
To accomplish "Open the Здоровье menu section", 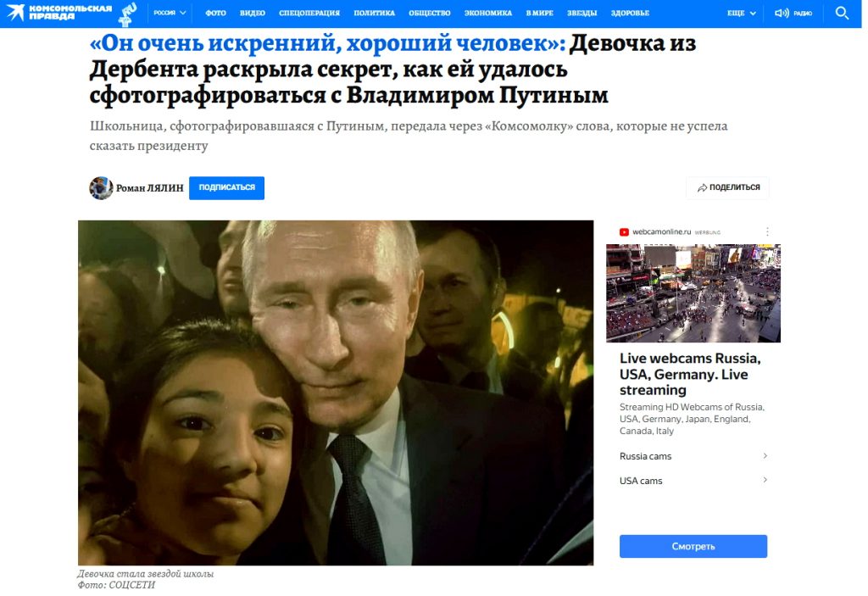I will point(630,13).
